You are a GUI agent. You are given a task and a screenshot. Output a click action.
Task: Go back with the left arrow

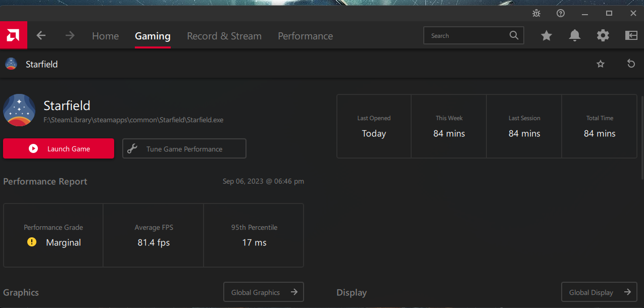(41, 35)
